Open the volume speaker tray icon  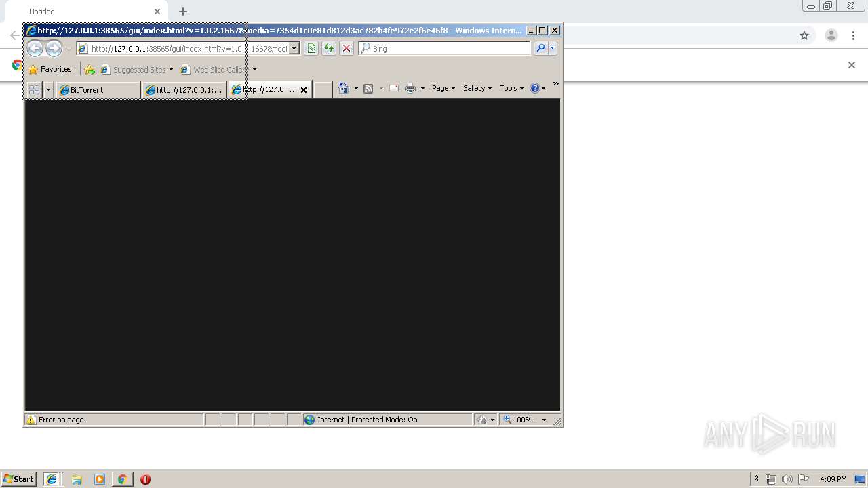pyautogui.click(x=787, y=479)
